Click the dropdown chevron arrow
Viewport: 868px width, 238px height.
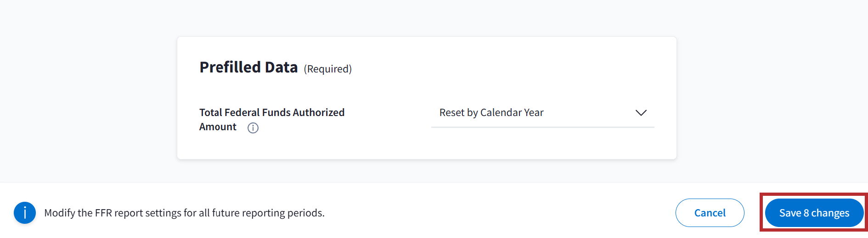[x=641, y=113]
